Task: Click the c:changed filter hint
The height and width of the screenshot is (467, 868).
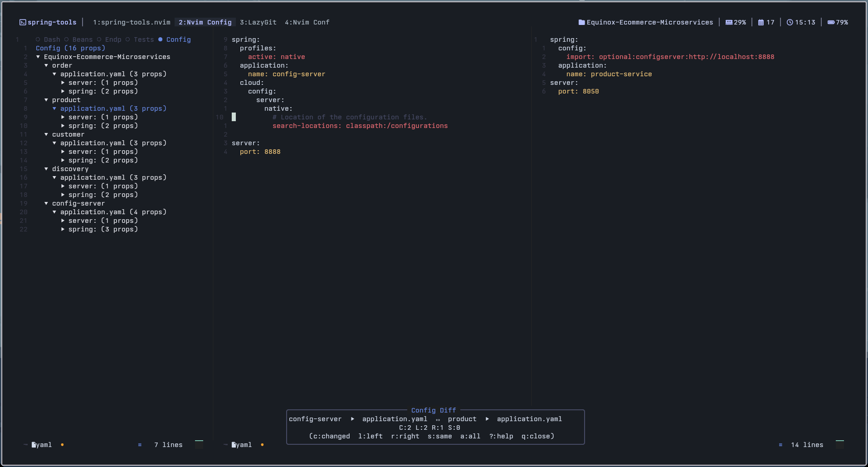Action: point(332,436)
